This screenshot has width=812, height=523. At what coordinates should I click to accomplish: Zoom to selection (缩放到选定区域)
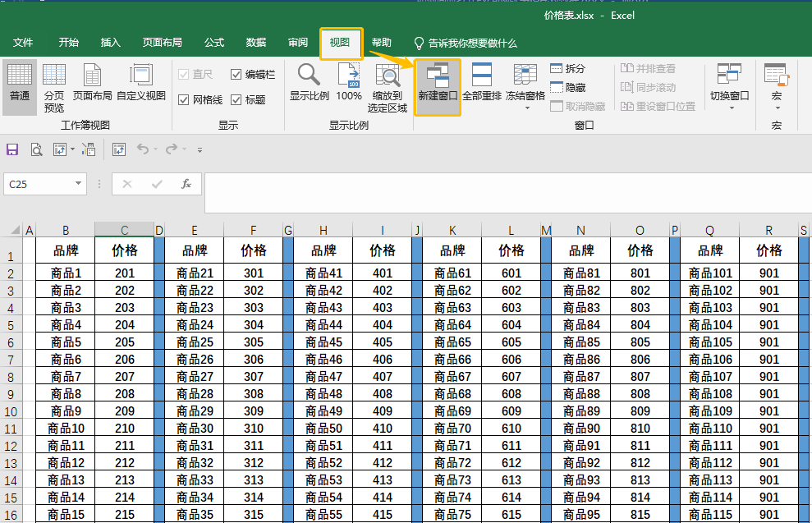coord(388,87)
